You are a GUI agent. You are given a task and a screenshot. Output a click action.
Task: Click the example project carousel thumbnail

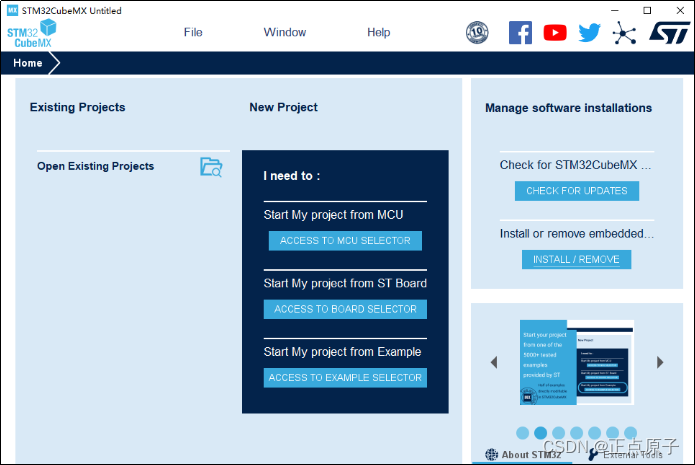coord(577,362)
